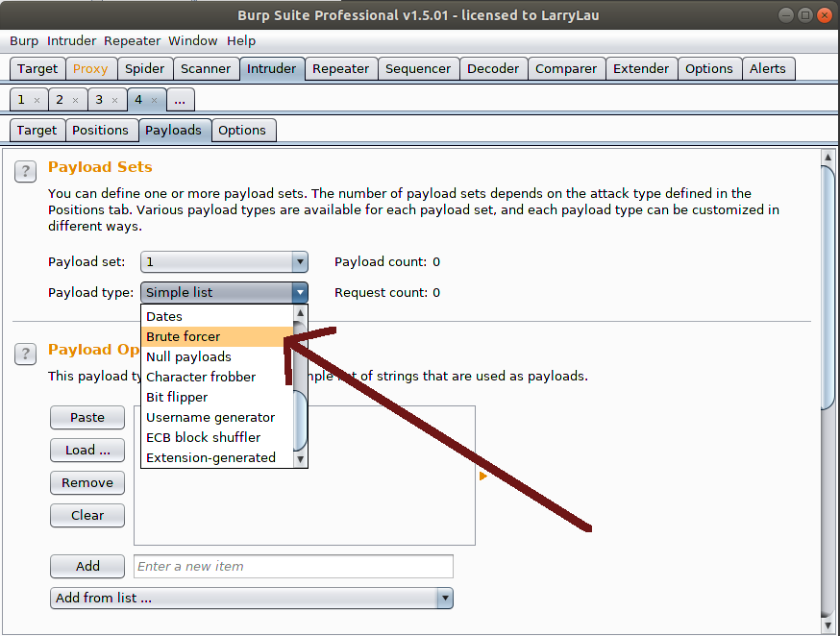
Task: Go to the Decoder tab
Action: click(x=493, y=69)
